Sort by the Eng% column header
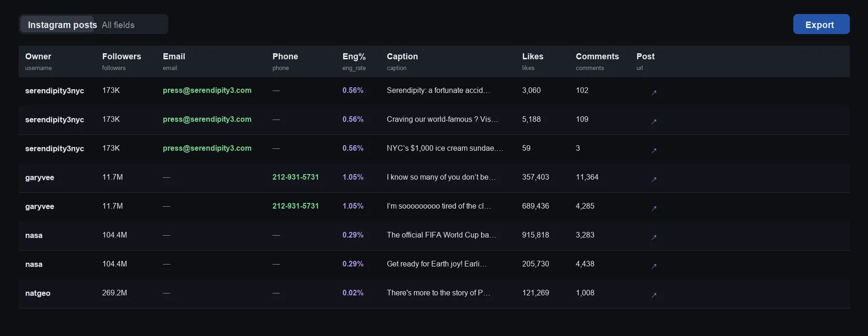Viewport: 868px width, 336px height. (354, 56)
